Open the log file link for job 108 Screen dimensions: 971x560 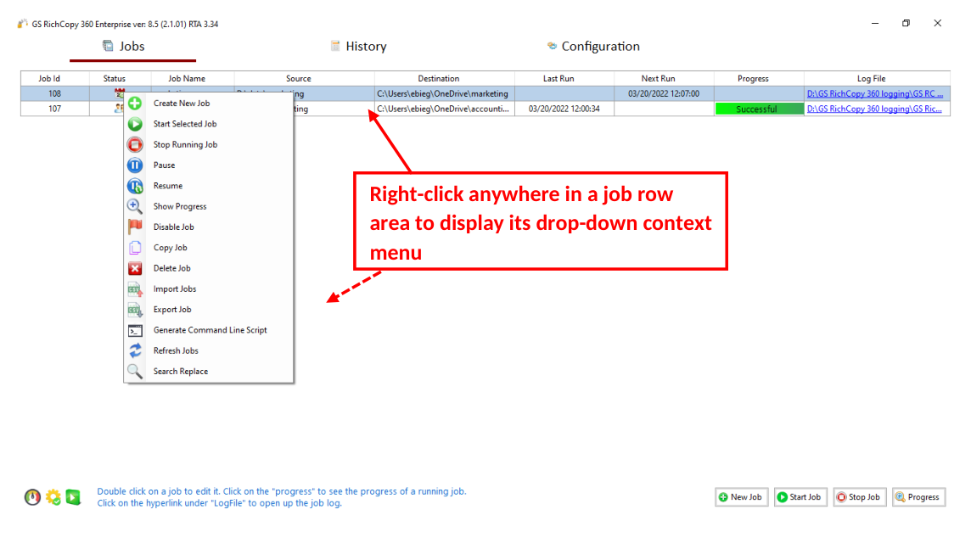point(874,94)
